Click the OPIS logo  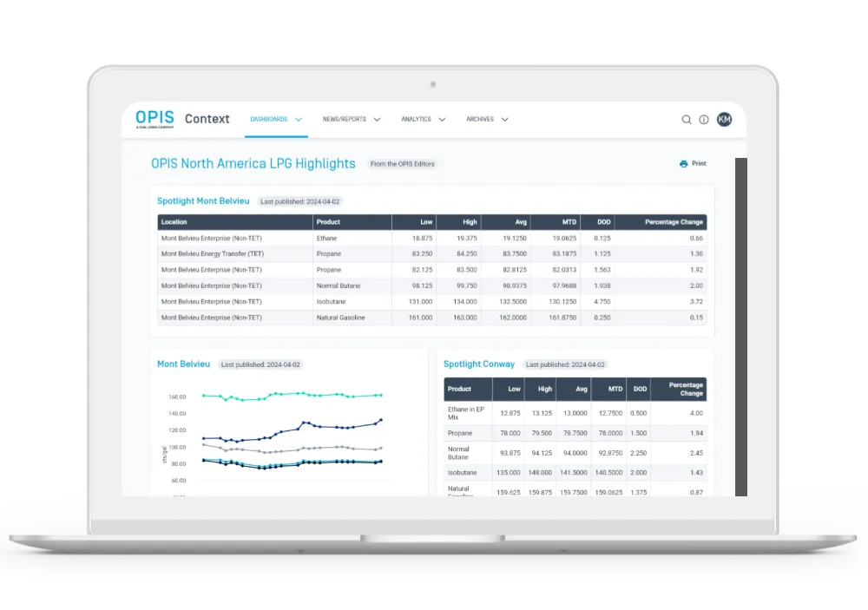155,119
